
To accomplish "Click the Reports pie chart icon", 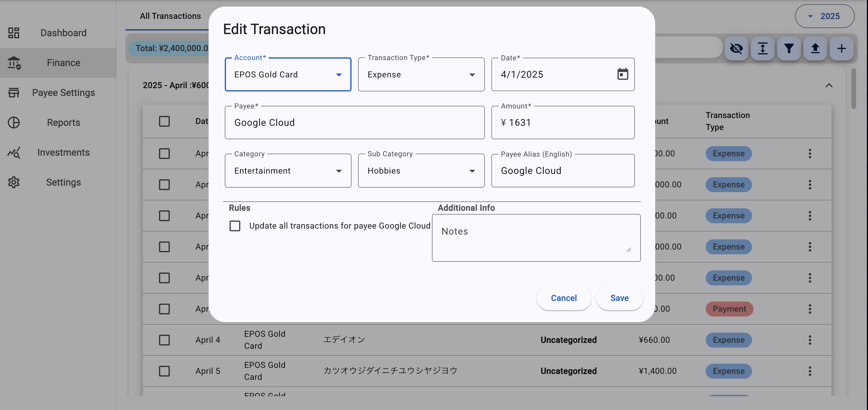I will (x=13, y=123).
